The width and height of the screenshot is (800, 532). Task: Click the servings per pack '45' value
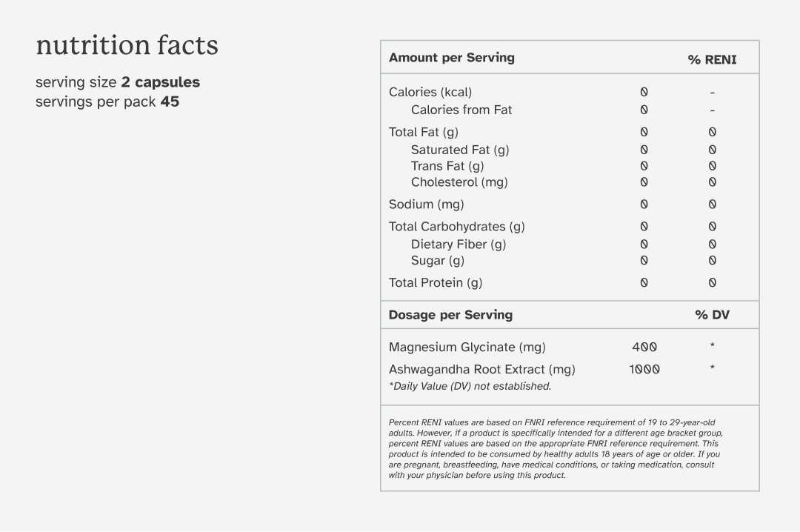click(x=170, y=102)
